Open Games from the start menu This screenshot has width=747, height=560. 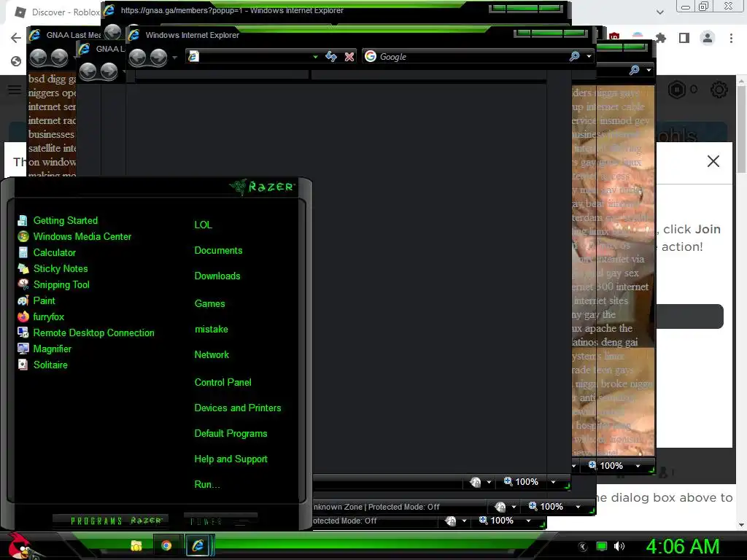(x=209, y=304)
